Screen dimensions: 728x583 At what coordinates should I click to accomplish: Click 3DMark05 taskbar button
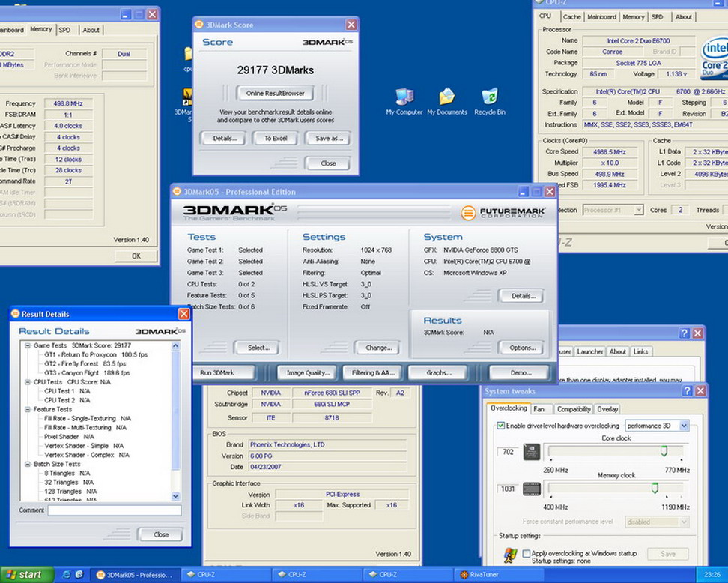tap(134, 575)
